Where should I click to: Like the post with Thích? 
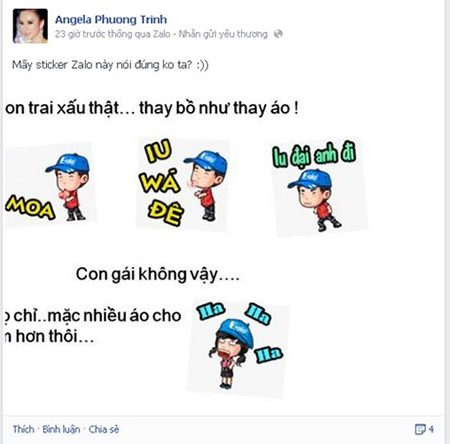coord(23,429)
